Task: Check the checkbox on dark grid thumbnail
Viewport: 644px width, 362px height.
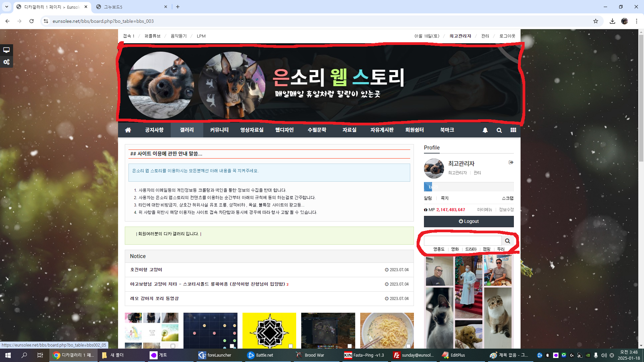Action: tap(232, 346)
